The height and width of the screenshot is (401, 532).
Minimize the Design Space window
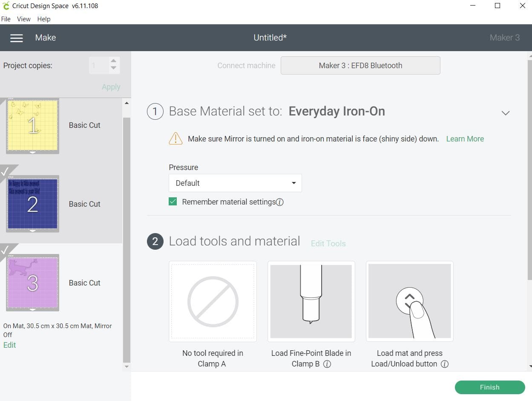pyautogui.click(x=473, y=6)
